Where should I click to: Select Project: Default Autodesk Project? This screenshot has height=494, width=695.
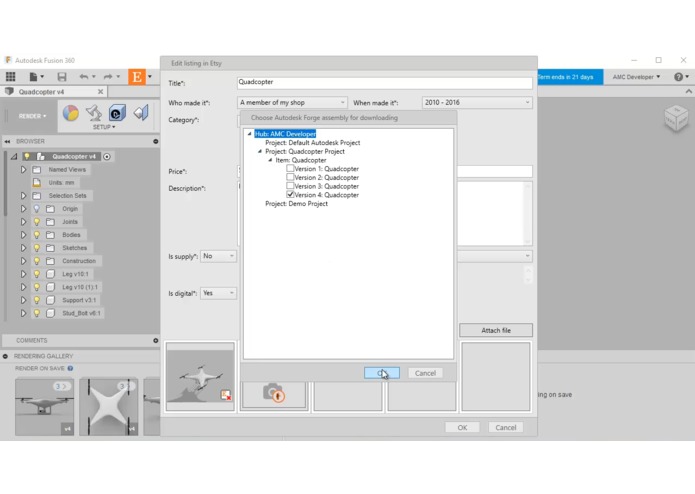[312, 143]
